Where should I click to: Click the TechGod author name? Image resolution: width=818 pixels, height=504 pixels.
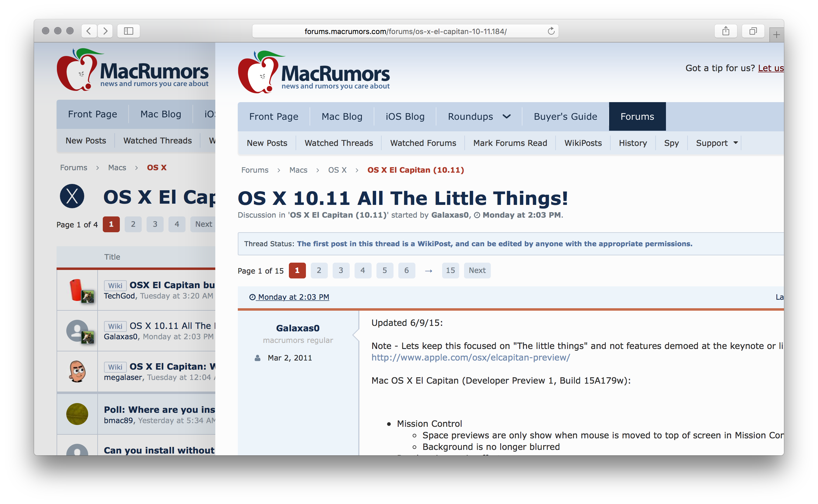[x=119, y=296]
